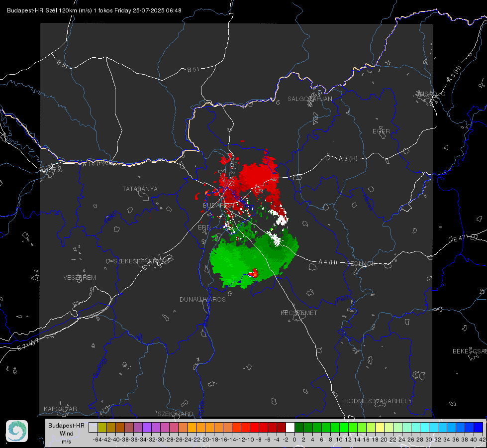Screen dimensions: 487x448
Task: Select the pale yellow swatch left of 20
Action: [x=380, y=427]
